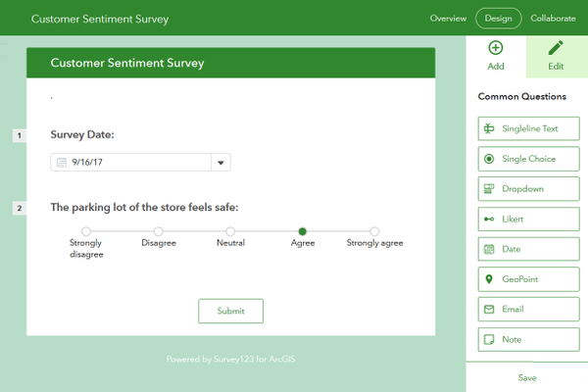588x392 pixels.
Task: Click the Dropdown question type icon
Action: [x=489, y=189]
